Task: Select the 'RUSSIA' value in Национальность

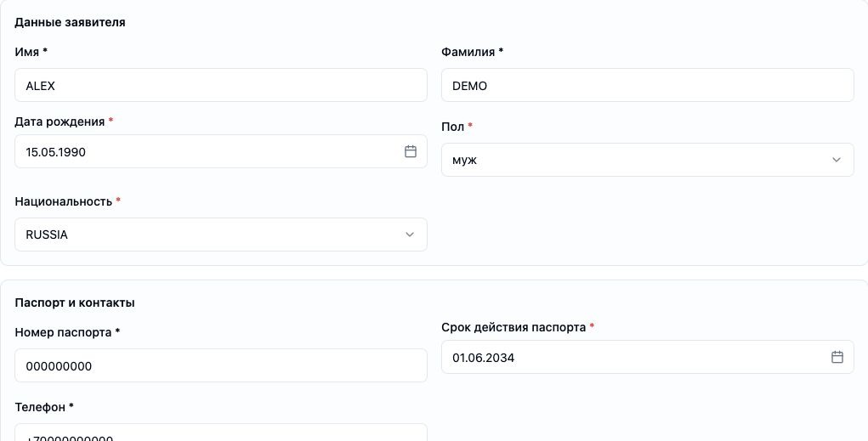Action: tap(47, 235)
